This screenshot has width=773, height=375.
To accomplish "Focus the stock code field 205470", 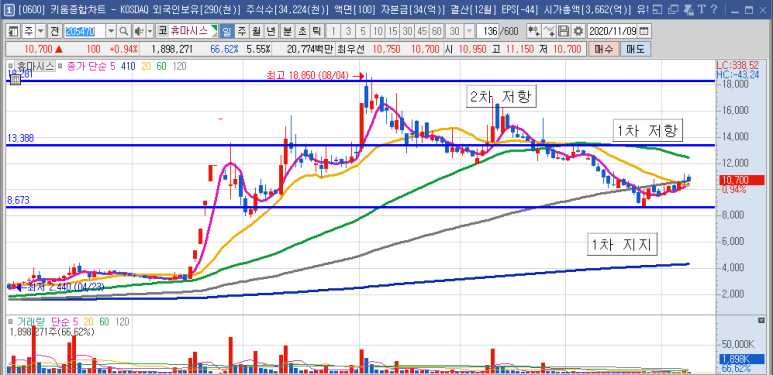I will 85,32.
